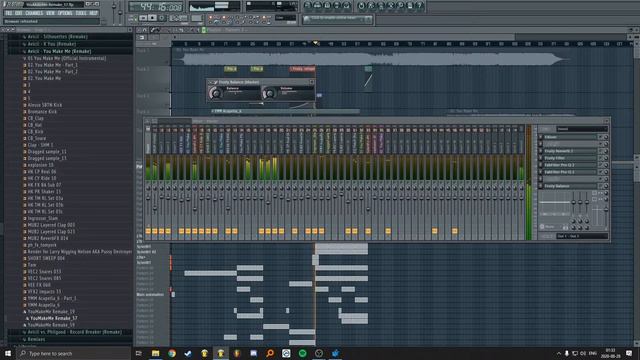The width and height of the screenshot is (640, 360).
Task: Show the piano roll shortcut icon
Action: point(327,6)
